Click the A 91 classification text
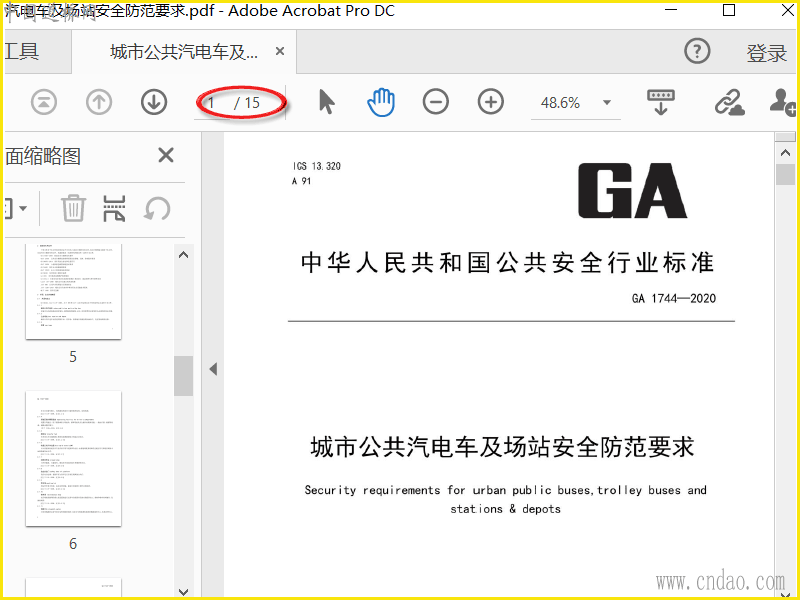 (301, 181)
